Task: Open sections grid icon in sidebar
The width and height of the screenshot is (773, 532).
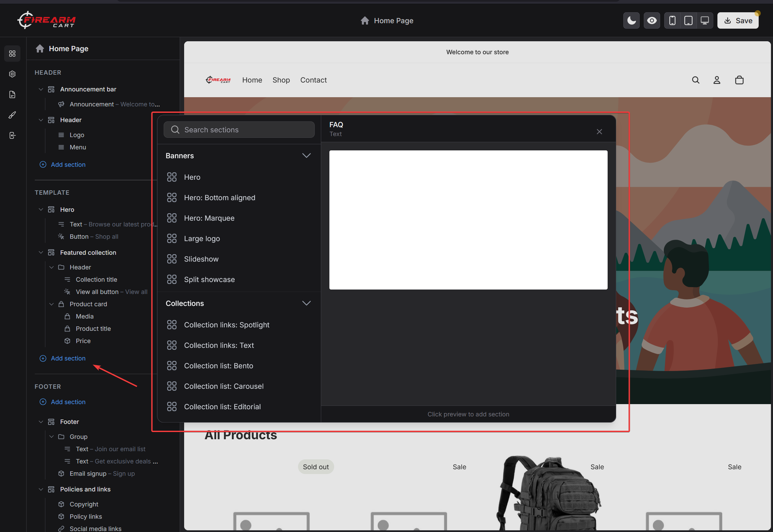Action: click(x=12, y=54)
